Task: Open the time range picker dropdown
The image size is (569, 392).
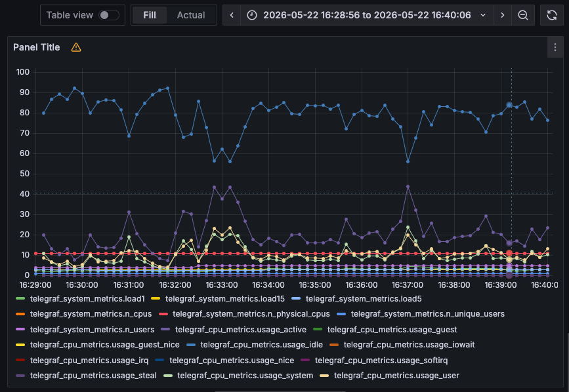Action: pos(367,15)
